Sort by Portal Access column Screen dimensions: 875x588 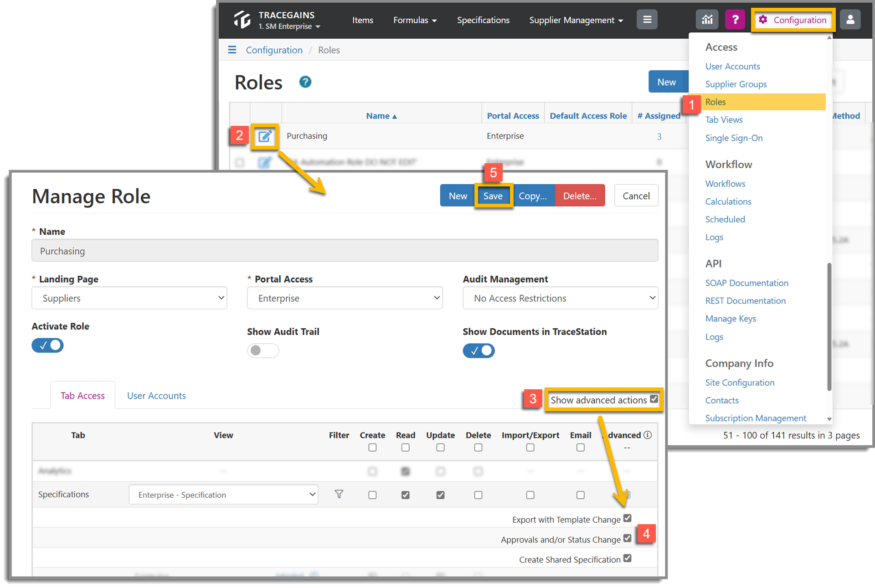(x=513, y=116)
